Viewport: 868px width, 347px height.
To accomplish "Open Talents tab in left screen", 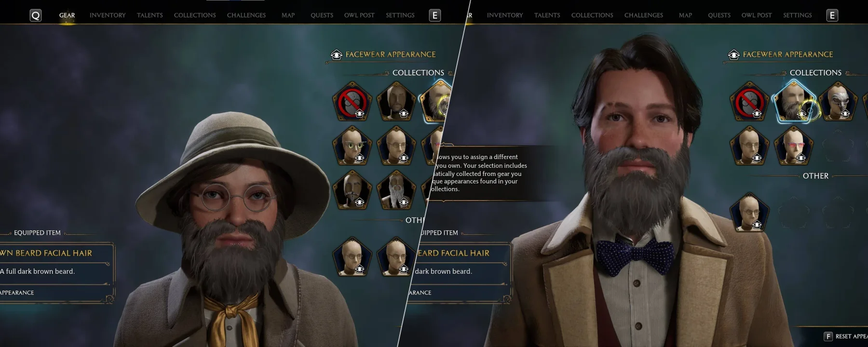I will pyautogui.click(x=150, y=15).
